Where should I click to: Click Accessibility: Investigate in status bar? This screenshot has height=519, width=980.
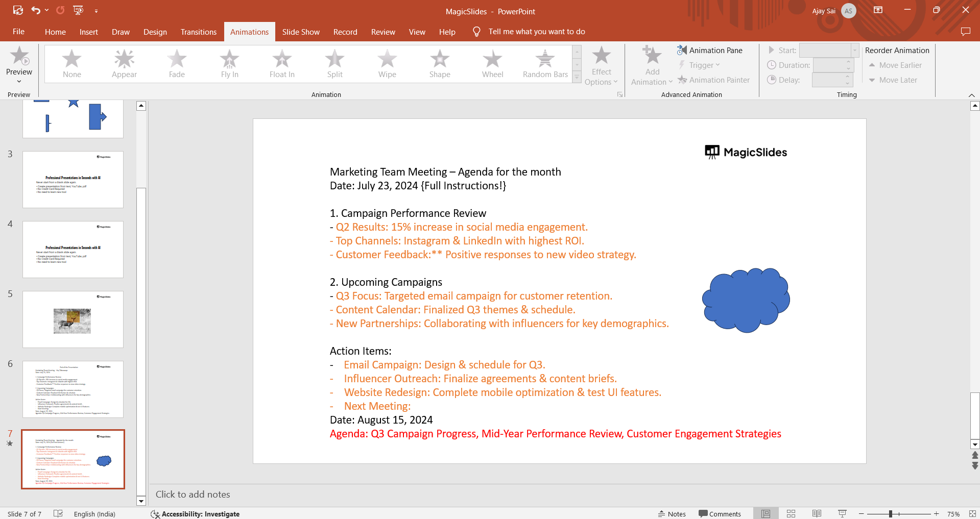click(195, 514)
